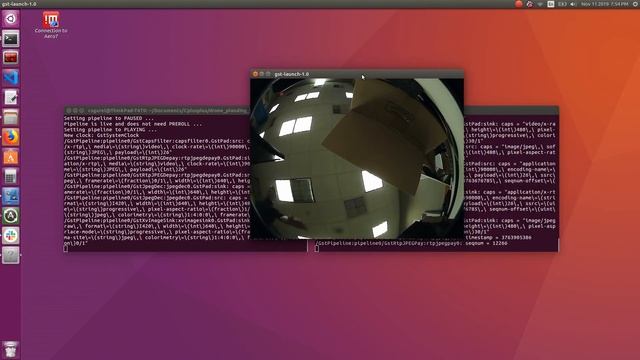
Task: Open 'Connection to Aero7' desktop shortcut
Action: [51, 25]
